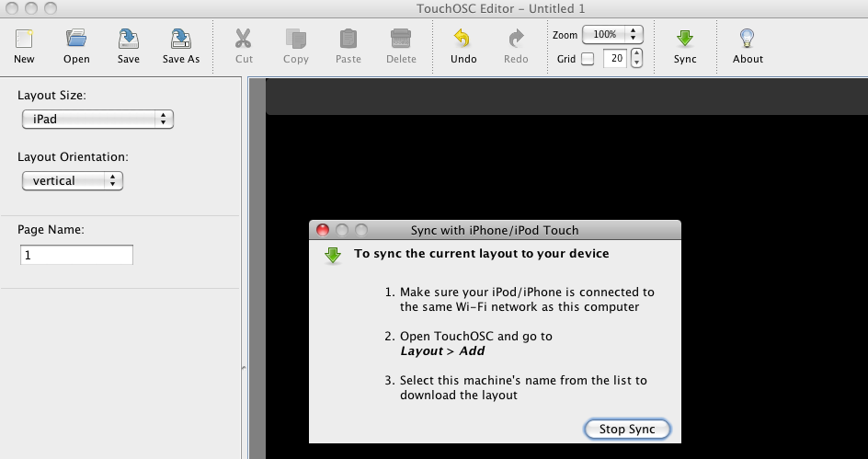Screen dimensions: 868x459
Task: Open a layout file with Open icon
Action: [76, 40]
